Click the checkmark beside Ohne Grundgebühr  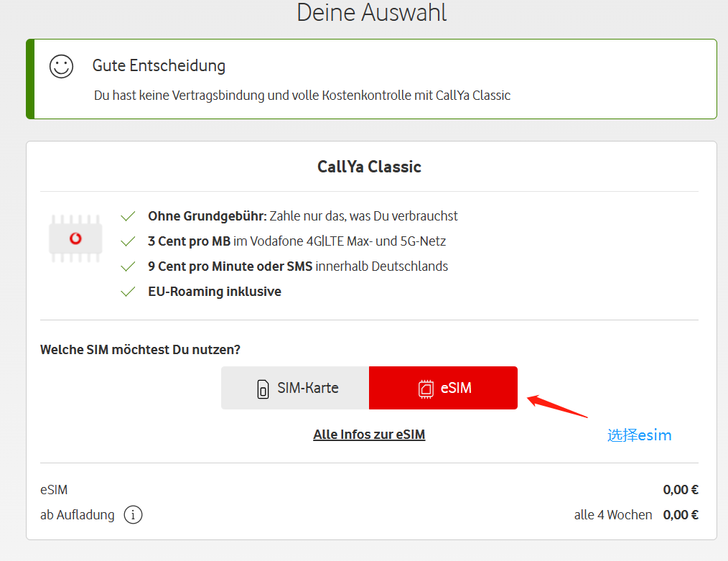point(128,216)
